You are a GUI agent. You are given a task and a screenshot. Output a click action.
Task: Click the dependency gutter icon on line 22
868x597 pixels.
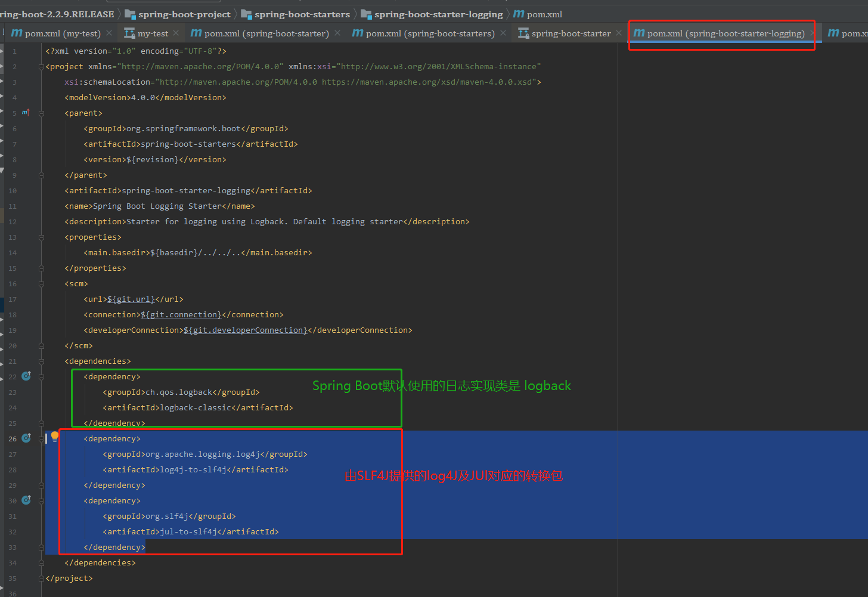[26, 376]
